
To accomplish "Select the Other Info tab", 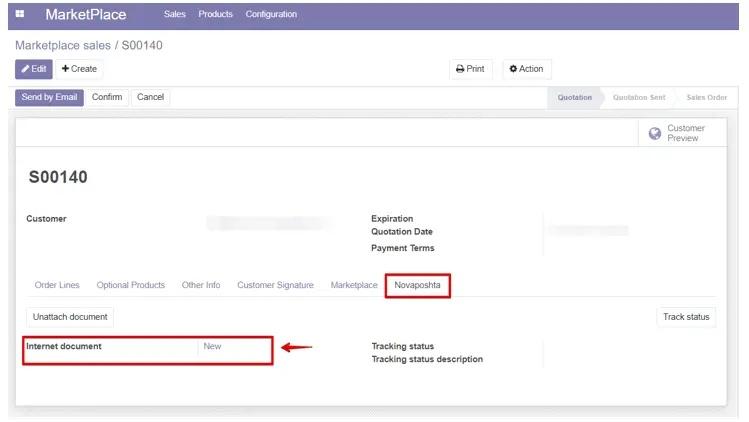I will [201, 285].
